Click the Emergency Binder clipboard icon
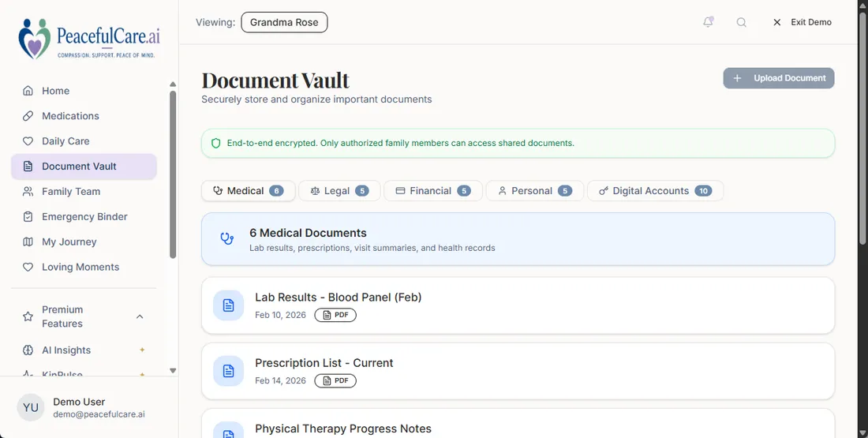The height and width of the screenshot is (438, 868). (x=28, y=216)
